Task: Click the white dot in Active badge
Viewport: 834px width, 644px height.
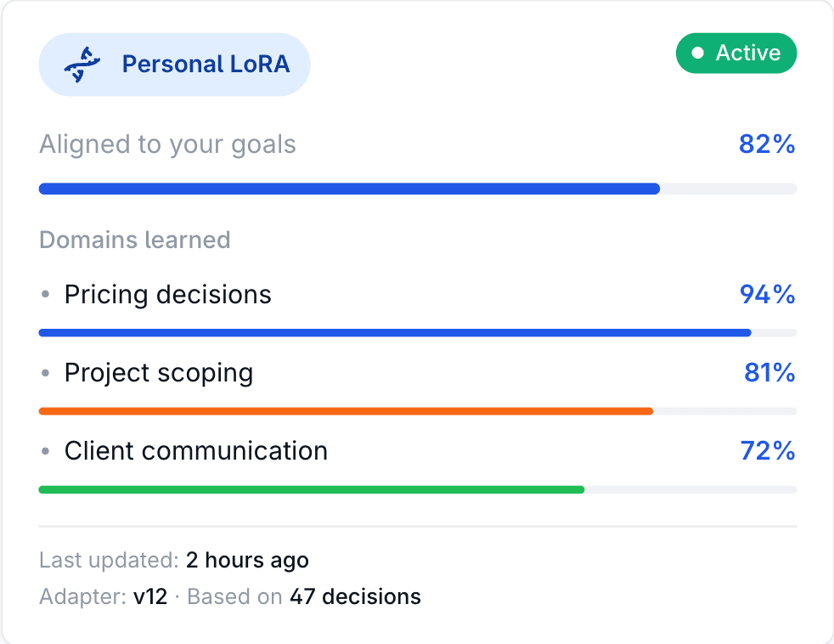Action: pos(698,54)
